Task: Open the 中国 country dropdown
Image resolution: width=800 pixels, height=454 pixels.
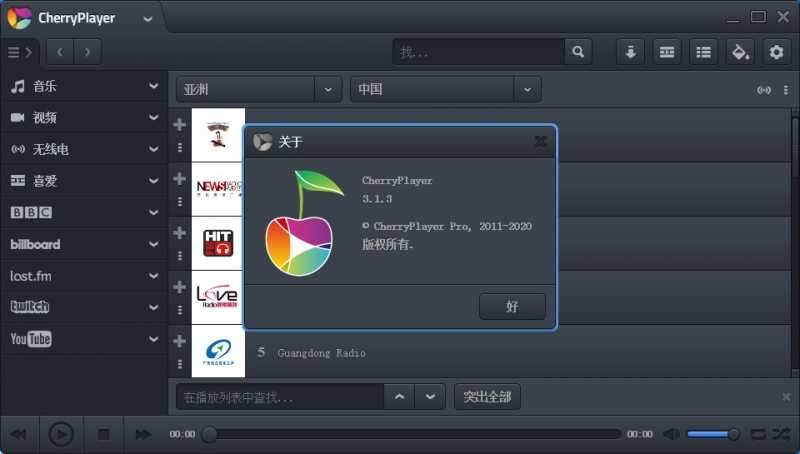Action: tap(445, 90)
